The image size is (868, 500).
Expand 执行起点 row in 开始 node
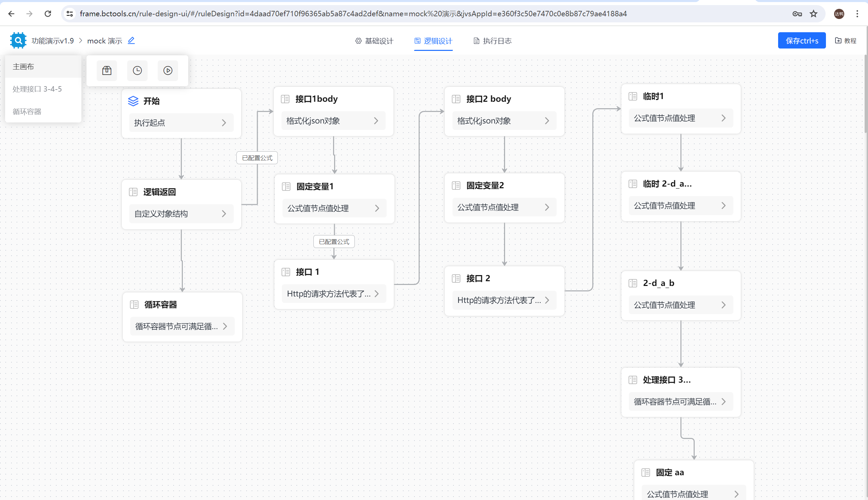coord(224,122)
